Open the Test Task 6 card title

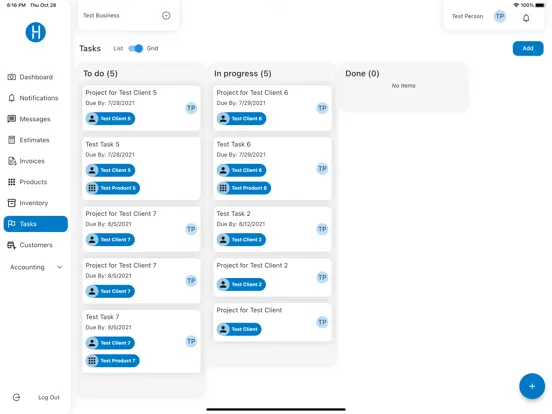click(234, 144)
